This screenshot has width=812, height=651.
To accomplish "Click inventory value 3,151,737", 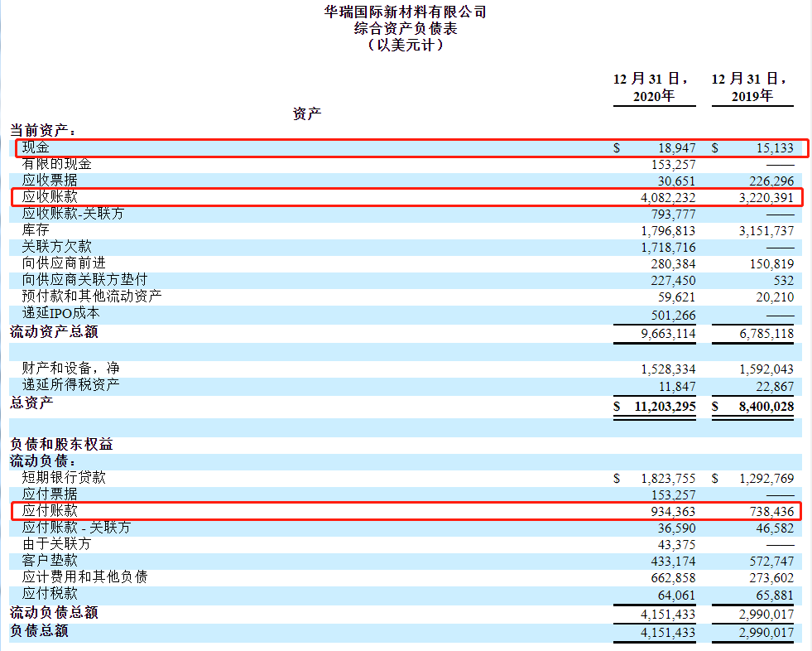I will click(766, 230).
